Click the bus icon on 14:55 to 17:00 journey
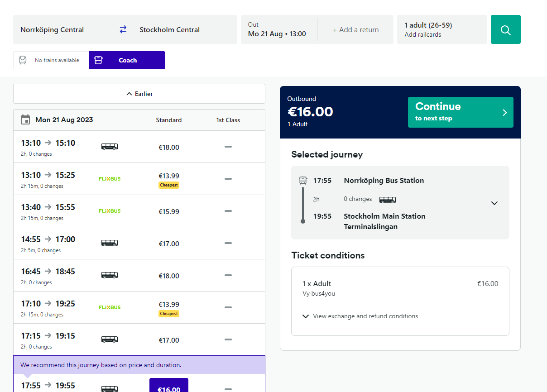 tap(110, 243)
